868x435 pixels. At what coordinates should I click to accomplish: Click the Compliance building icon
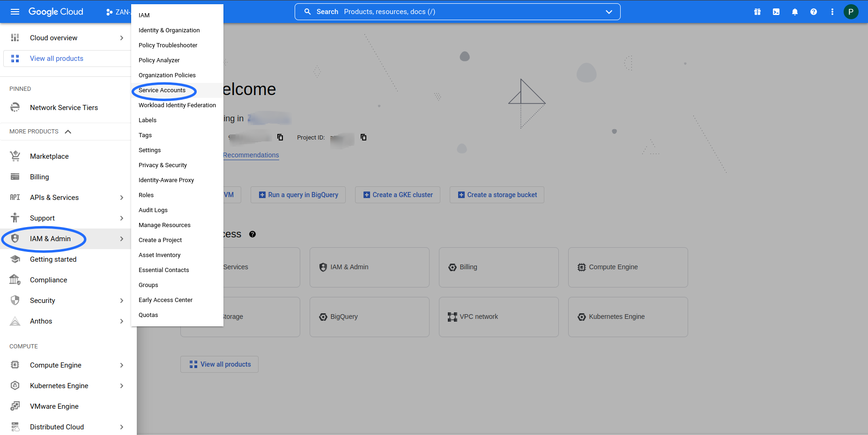click(15, 280)
